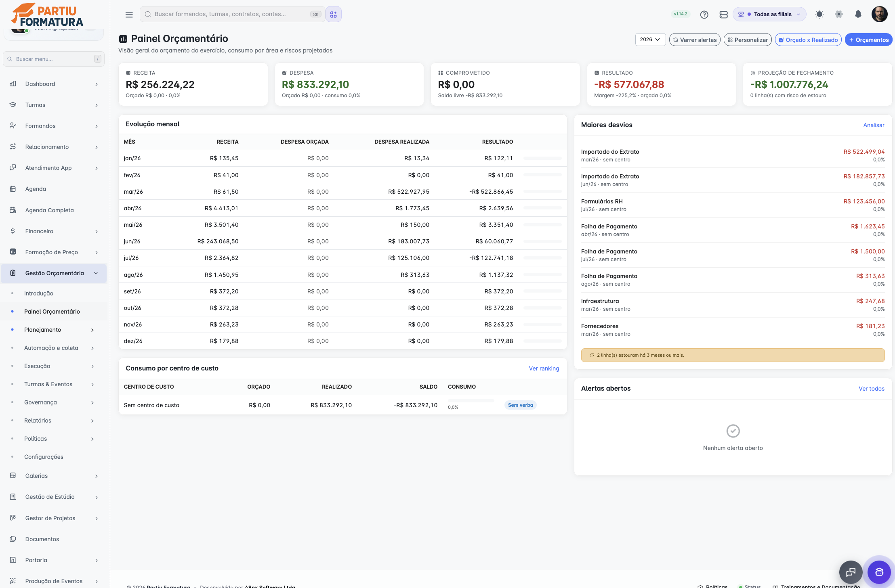Click the mar/26 row progress bar

[x=542, y=191]
